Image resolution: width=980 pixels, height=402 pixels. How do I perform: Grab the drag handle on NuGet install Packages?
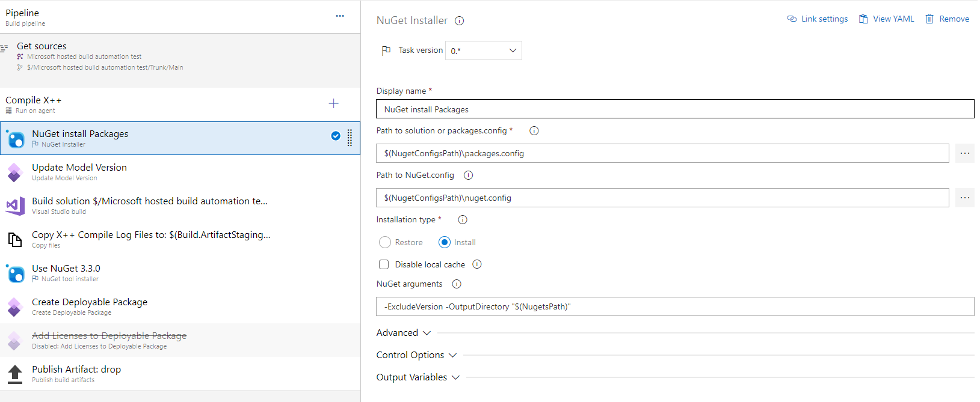click(350, 138)
